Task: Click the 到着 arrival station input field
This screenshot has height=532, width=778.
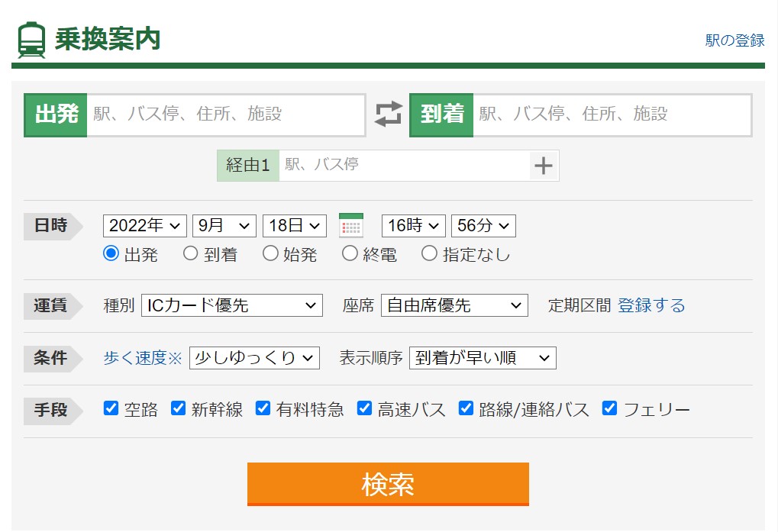Action: click(x=611, y=114)
